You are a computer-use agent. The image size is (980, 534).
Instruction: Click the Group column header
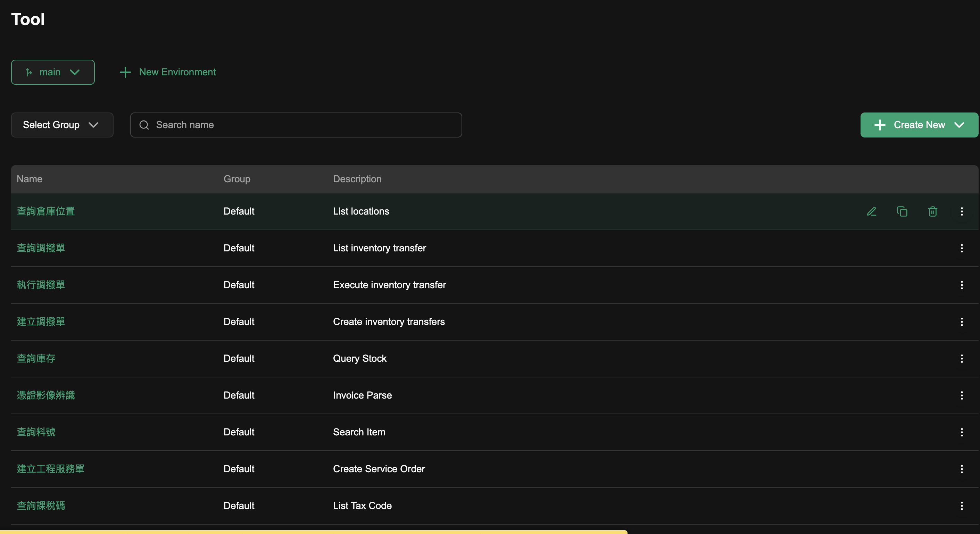(236, 179)
